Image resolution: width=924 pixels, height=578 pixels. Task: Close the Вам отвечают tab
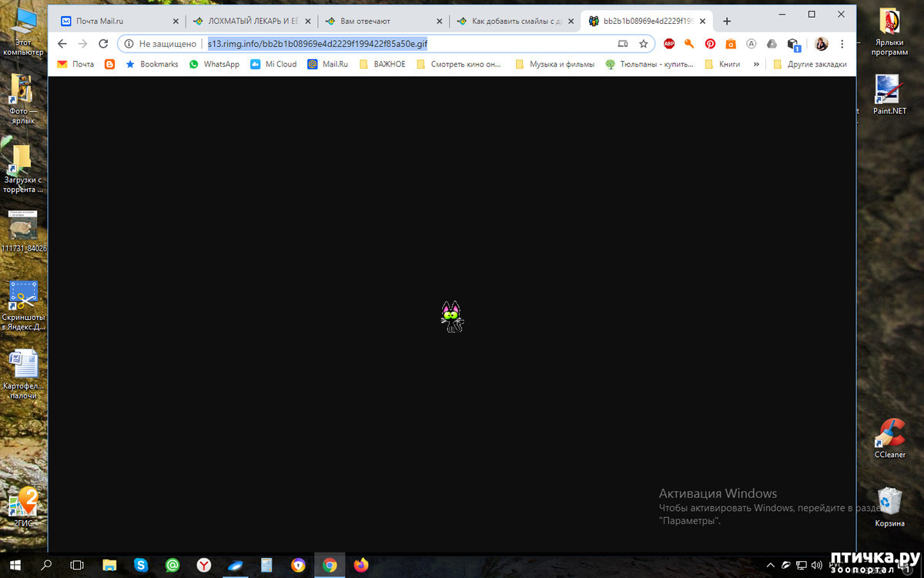tap(440, 21)
